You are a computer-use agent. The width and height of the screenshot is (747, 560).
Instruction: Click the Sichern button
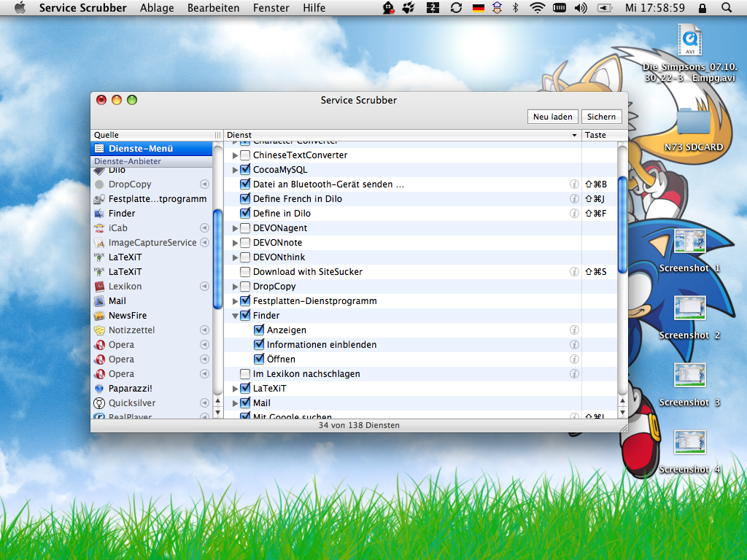click(x=601, y=117)
